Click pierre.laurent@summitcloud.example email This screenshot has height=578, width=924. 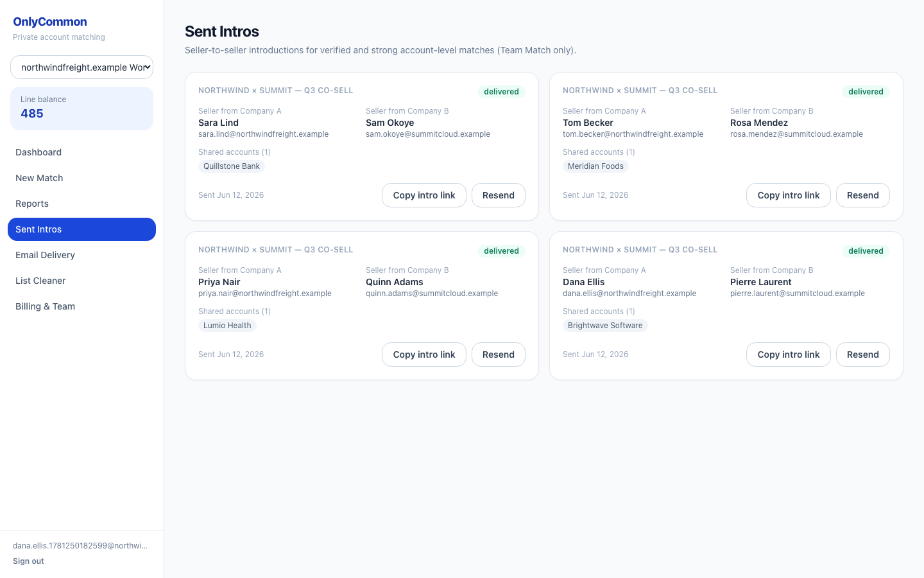point(798,293)
